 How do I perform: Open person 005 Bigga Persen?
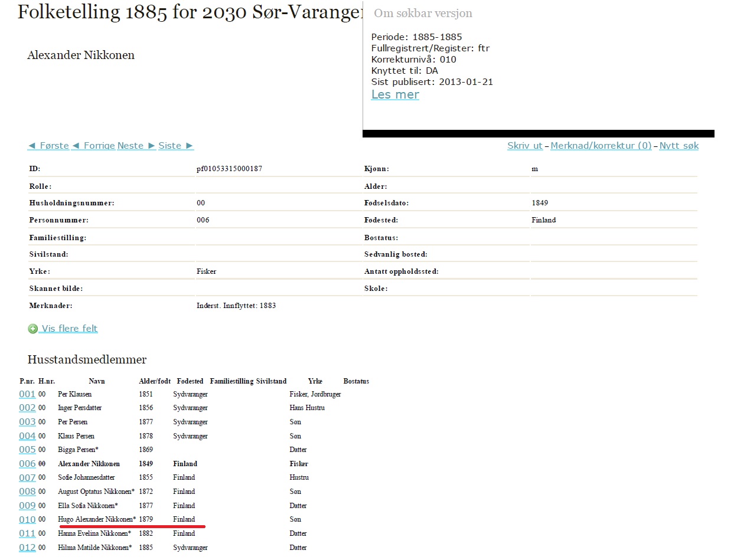tap(27, 450)
